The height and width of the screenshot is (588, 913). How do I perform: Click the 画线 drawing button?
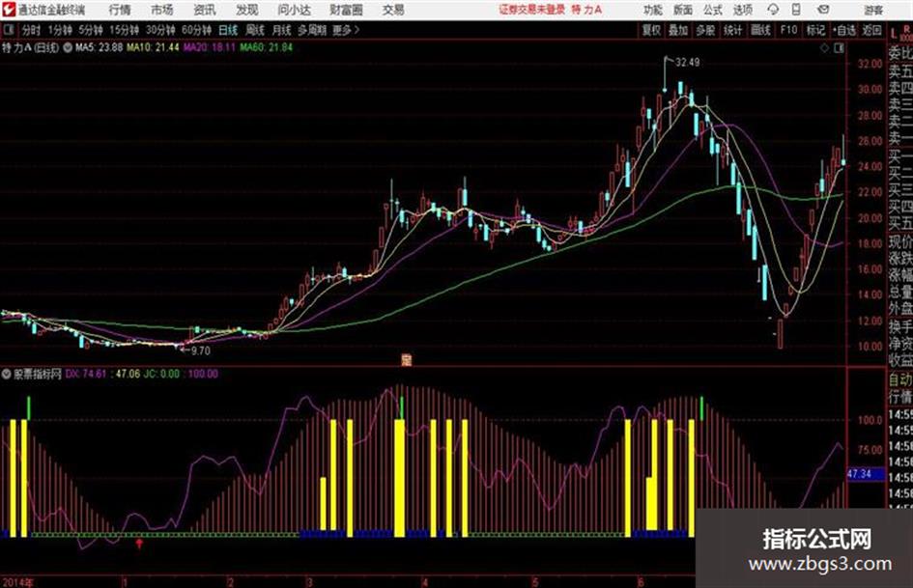760,30
